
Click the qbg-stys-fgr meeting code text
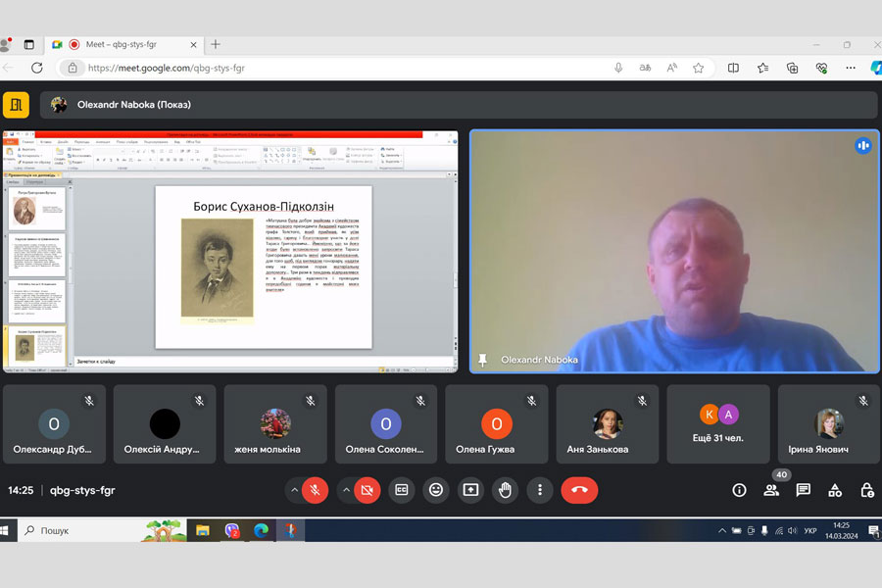[82, 490]
